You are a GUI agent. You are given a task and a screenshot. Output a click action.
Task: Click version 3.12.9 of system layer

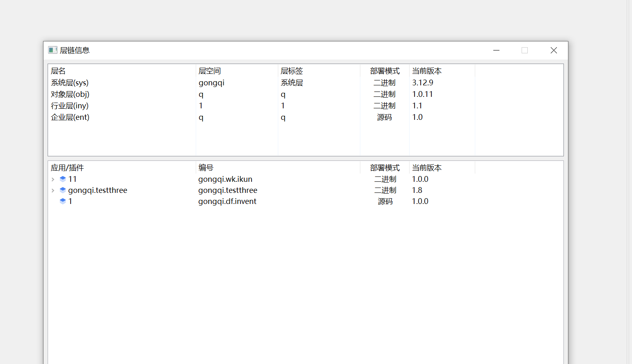click(423, 83)
